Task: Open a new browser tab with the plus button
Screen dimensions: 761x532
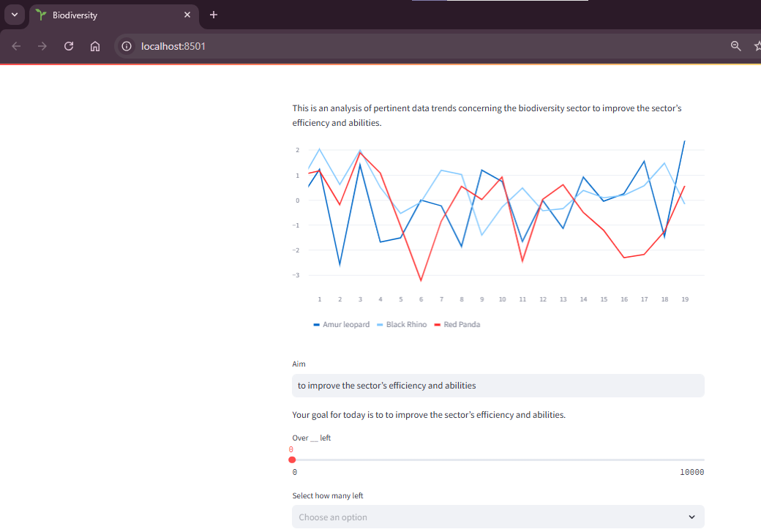Action: [x=213, y=15]
